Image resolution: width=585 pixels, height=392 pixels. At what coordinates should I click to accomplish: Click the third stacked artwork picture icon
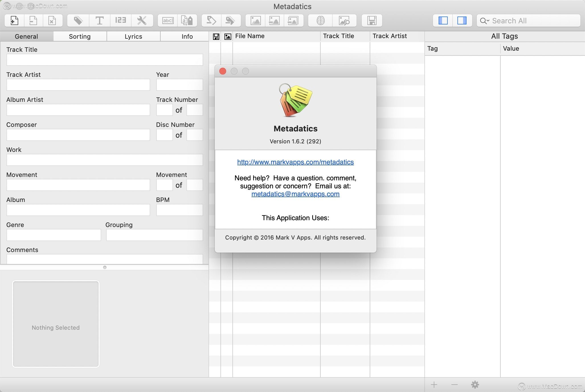[293, 20]
